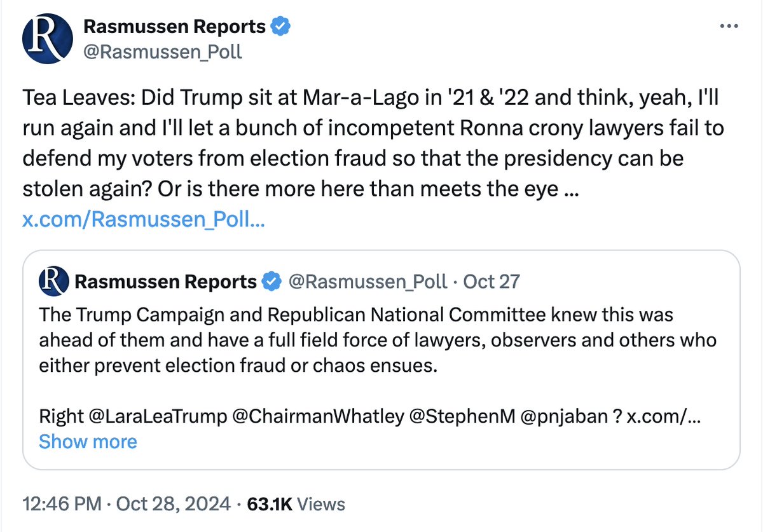Click the small avatar in the quoted tweet

53,282
